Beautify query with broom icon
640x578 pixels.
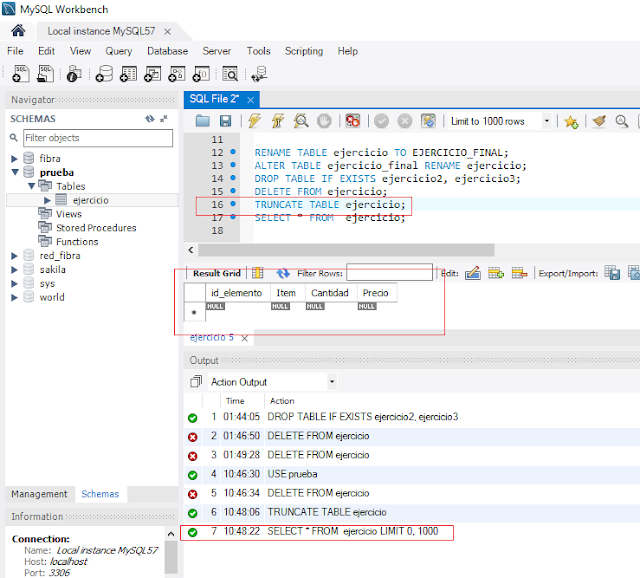[599, 121]
